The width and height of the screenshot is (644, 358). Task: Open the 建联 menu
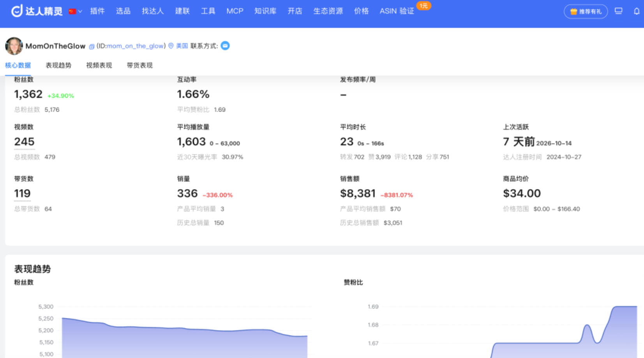(182, 11)
